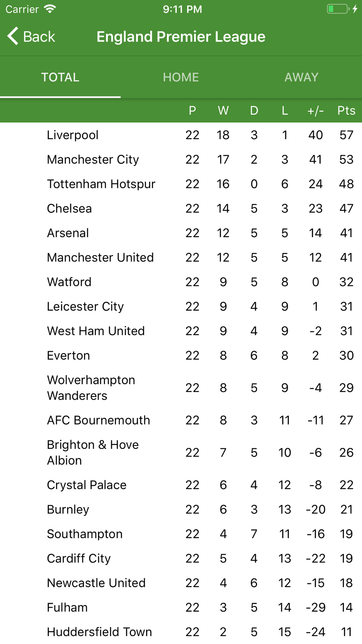Tap the W column header
Image resolution: width=362 pixels, height=644 pixels.
tap(223, 110)
